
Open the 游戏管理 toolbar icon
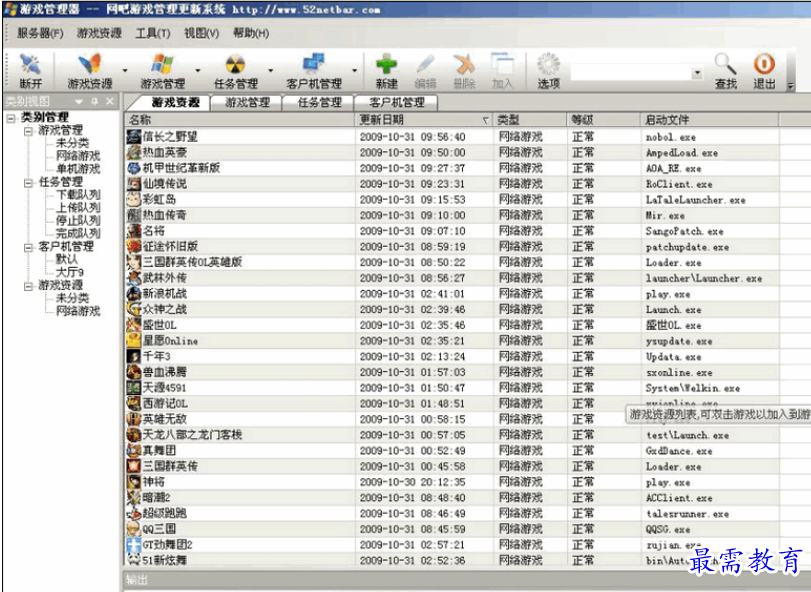[x=162, y=65]
